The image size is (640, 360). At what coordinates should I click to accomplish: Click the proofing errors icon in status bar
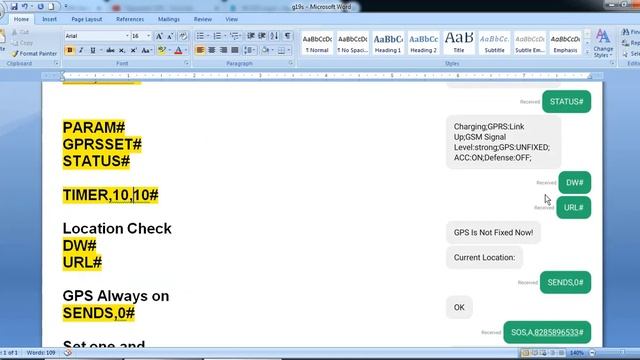68,353
